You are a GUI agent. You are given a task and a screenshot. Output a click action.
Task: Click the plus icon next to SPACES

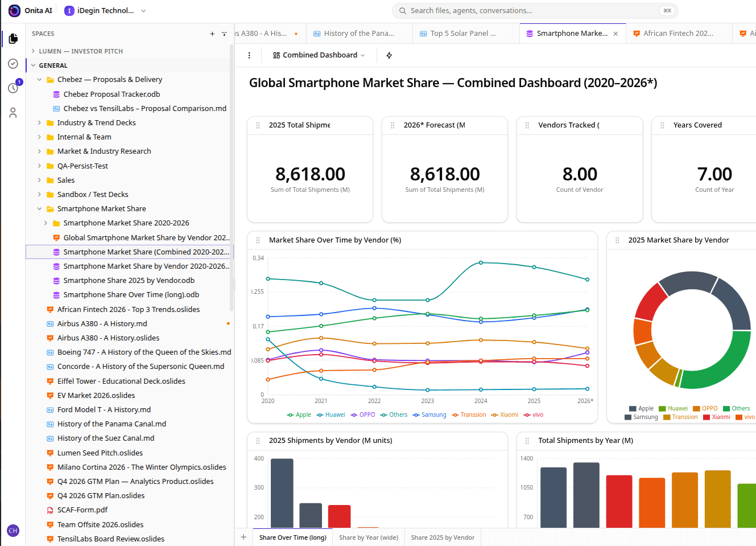click(212, 34)
